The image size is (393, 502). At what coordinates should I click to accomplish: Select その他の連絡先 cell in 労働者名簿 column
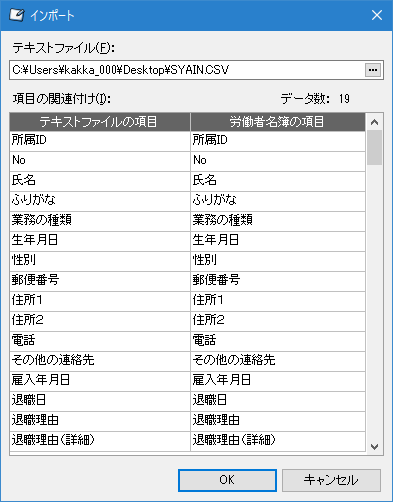(x=278, y=361)
